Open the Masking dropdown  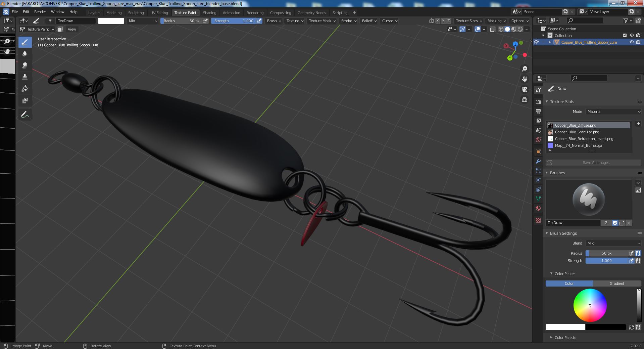496,21
